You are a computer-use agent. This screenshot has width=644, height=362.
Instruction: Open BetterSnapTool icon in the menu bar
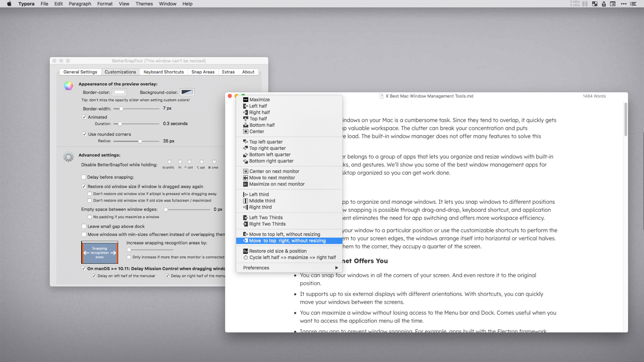[595, 4]
